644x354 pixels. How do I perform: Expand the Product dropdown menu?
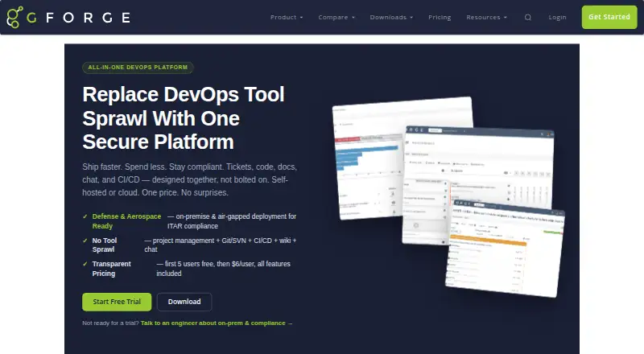[x=287, y=17]
